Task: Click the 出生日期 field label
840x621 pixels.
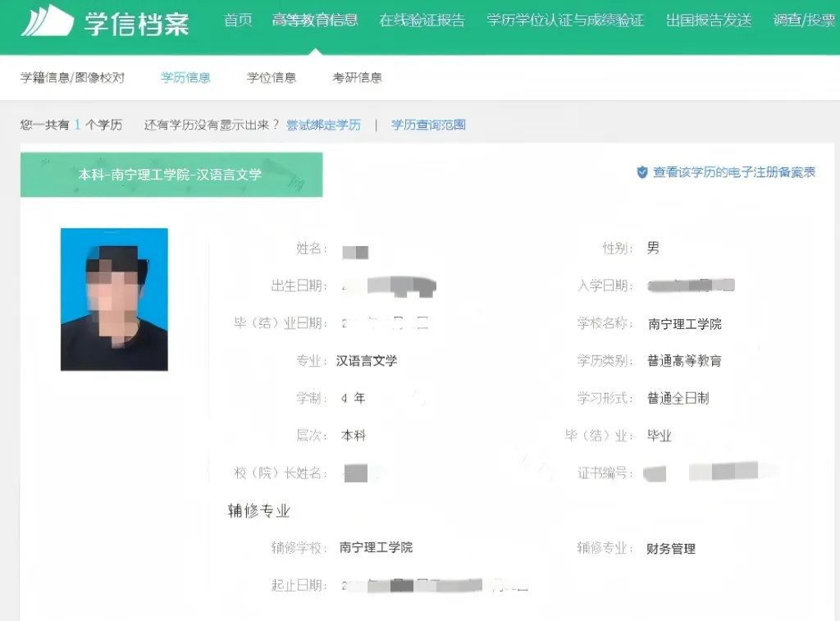Action: 299,285
